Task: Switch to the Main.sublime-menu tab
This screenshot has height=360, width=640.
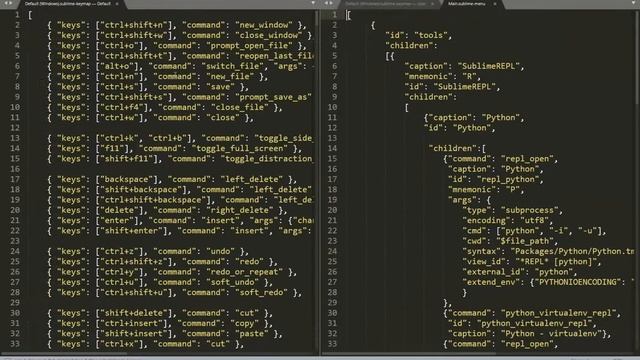Action: pyautogui.click(x=467, y=4)
